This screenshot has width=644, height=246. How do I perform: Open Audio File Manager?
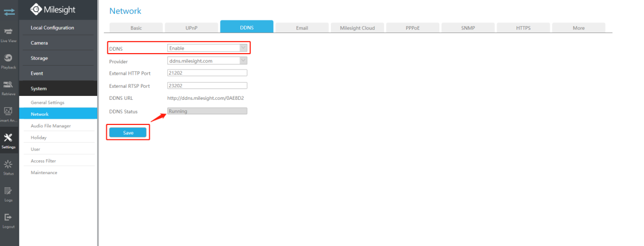58,126
